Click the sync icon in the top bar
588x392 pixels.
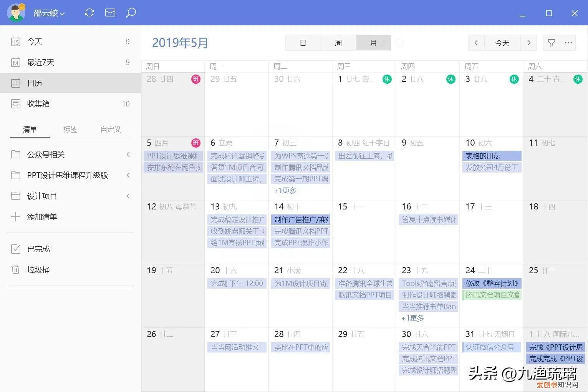[x=89, y=12]
